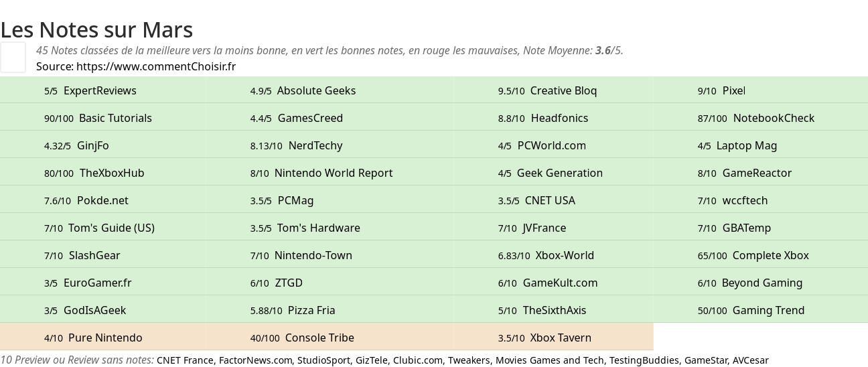The image size is (868, 367).
Task: Select the AVCesar review link
Action: pyautogui.click(x=750, y=360)
